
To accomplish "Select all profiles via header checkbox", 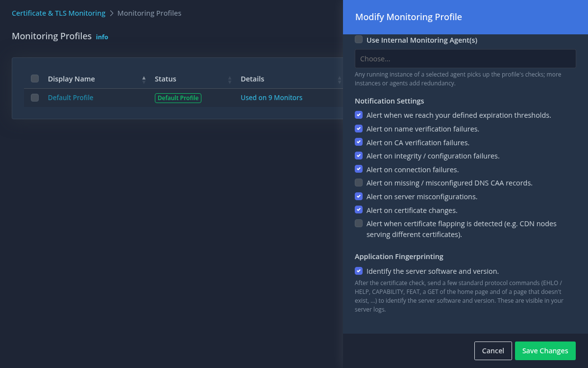I will pyautogui.click(x=35, y=79).
